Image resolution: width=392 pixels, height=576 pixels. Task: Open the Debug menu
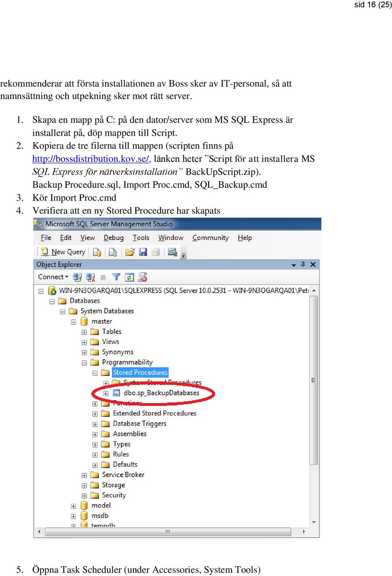(x=114, y=238)
